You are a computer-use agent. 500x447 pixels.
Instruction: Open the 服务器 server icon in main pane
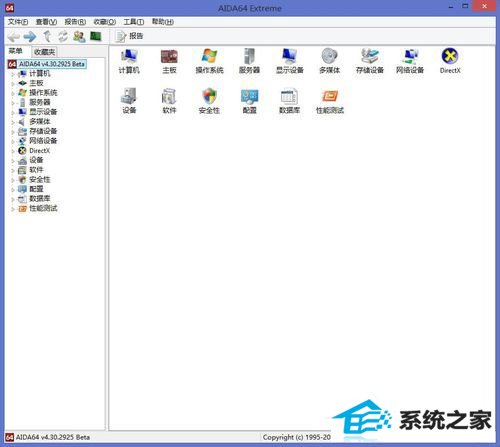pyautogui.click(x=249, y=61)
